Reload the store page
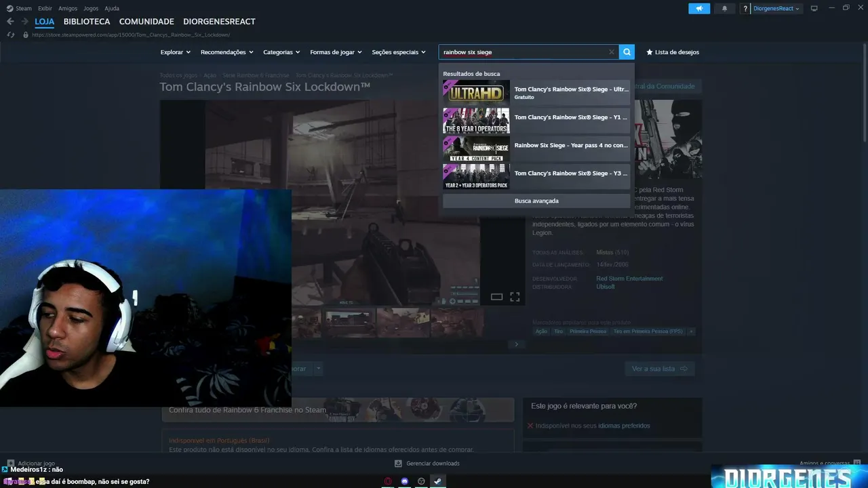Image resolution: width=868 pixels, height=488 pixels. [10, 35]
